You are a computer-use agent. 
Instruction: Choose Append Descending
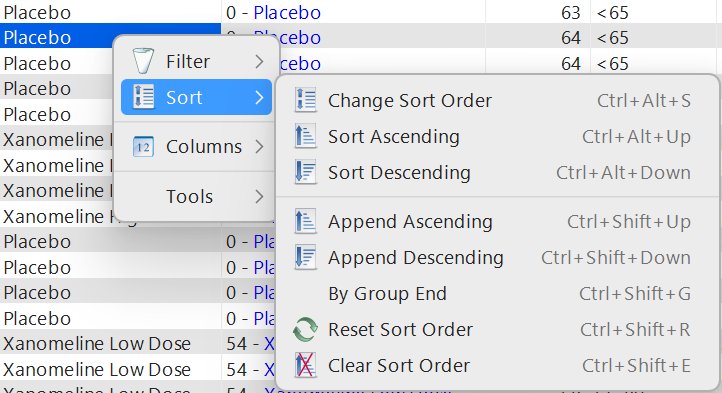coord(497,258)
